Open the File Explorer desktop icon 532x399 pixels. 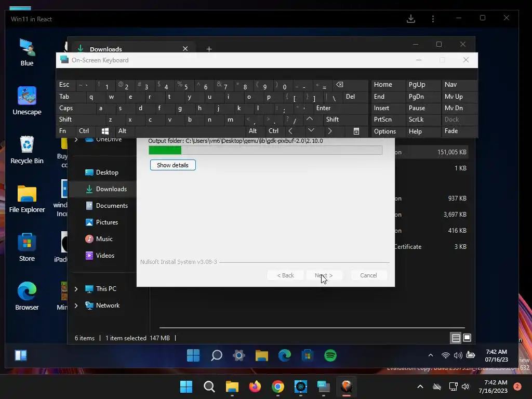[27, 198]
